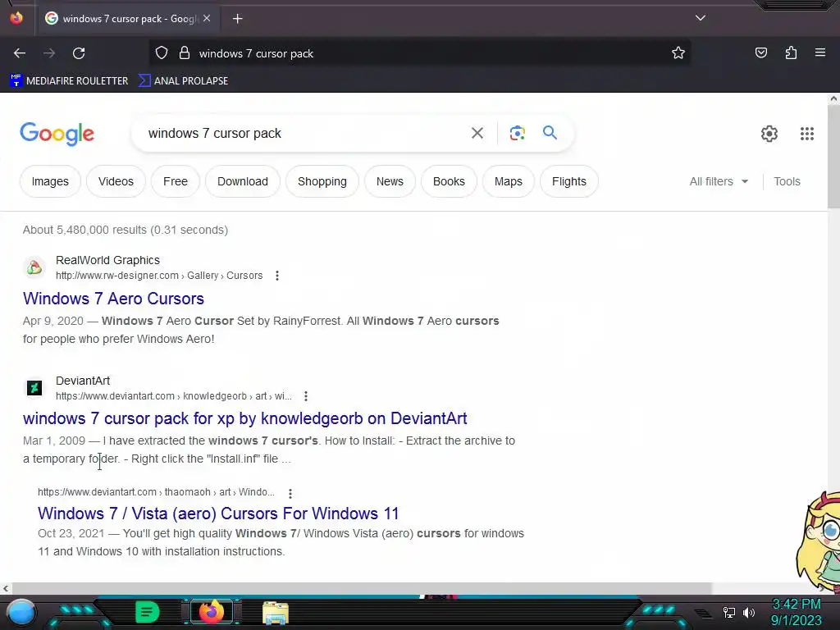Open the Firefox hamburger menu
The height and width of the screenshot is (630, 840).
click(820, 52)
